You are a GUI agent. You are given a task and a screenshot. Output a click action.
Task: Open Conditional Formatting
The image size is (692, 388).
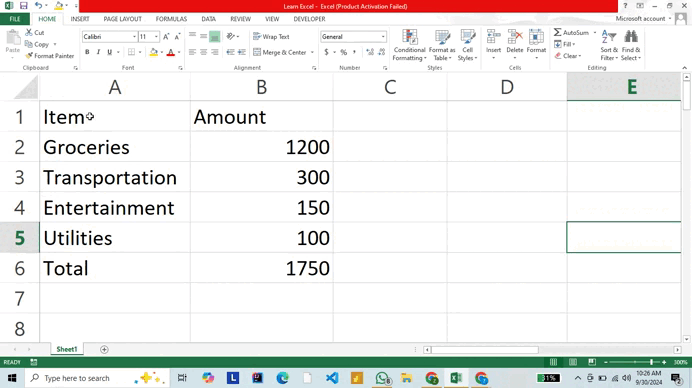(x=410, y=45)
